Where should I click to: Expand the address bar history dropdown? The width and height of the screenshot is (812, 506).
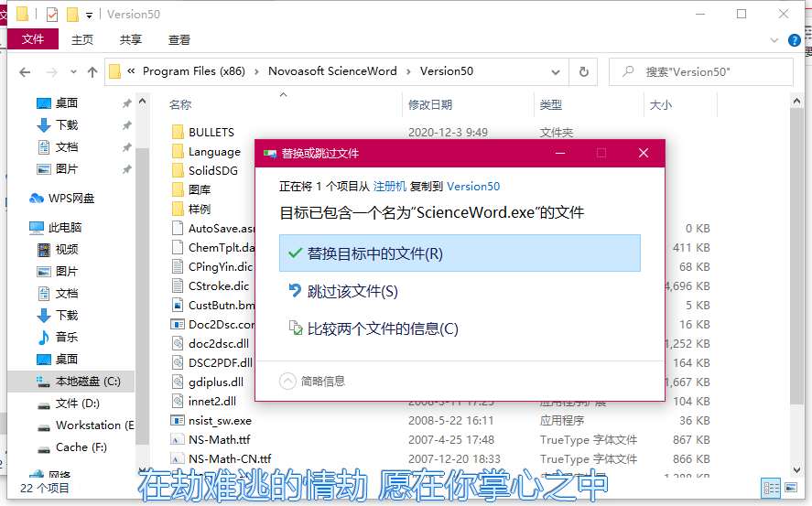[x=556, y=72]
